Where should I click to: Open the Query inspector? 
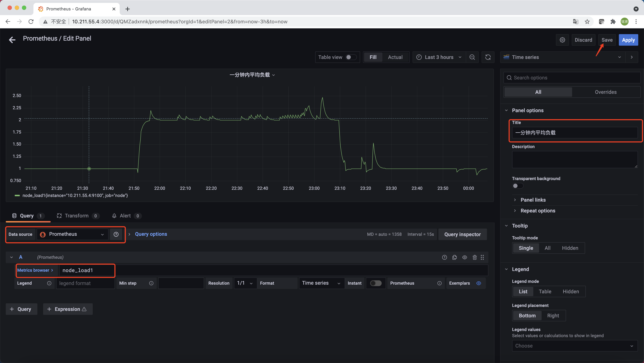[462, 234]
